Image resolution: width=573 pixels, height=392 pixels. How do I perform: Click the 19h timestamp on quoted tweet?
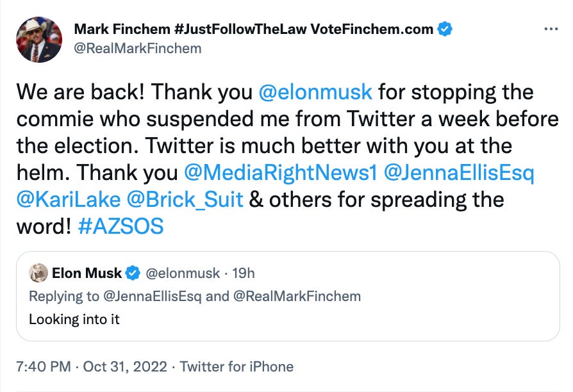(x=243, y=274)
